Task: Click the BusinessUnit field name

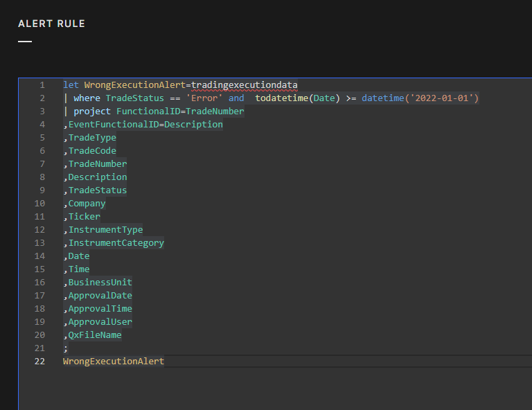Action: (x=100, y=283)
